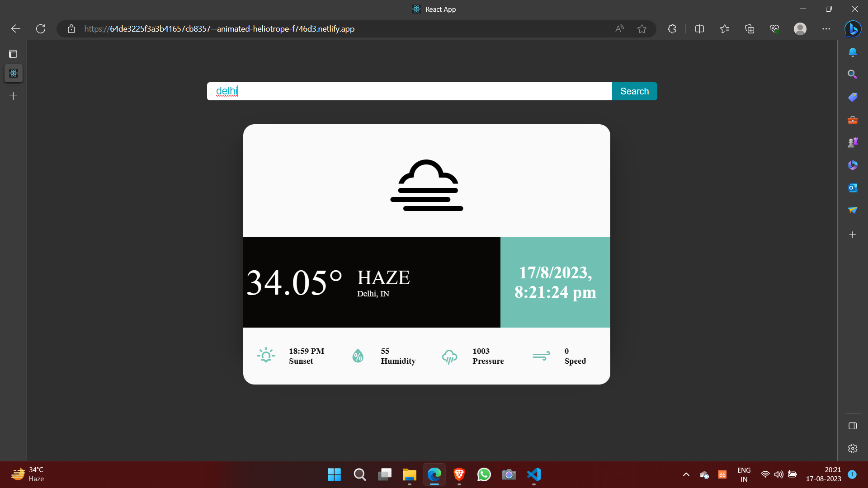Open the Bing Copilot sidebar

(853, 29)
